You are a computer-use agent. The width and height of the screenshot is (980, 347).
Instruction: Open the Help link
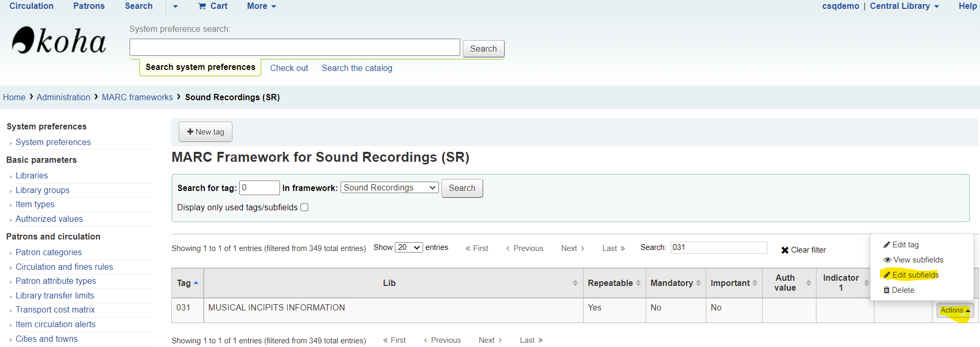967,6
